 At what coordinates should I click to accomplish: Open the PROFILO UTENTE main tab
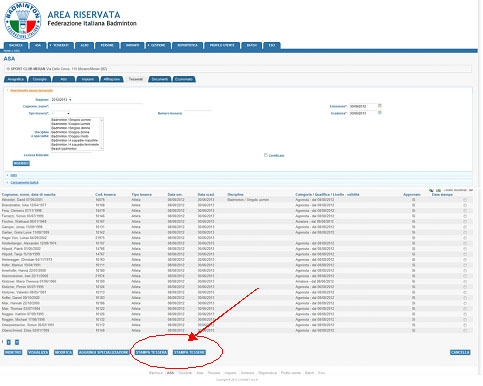(x=222, y=45)
